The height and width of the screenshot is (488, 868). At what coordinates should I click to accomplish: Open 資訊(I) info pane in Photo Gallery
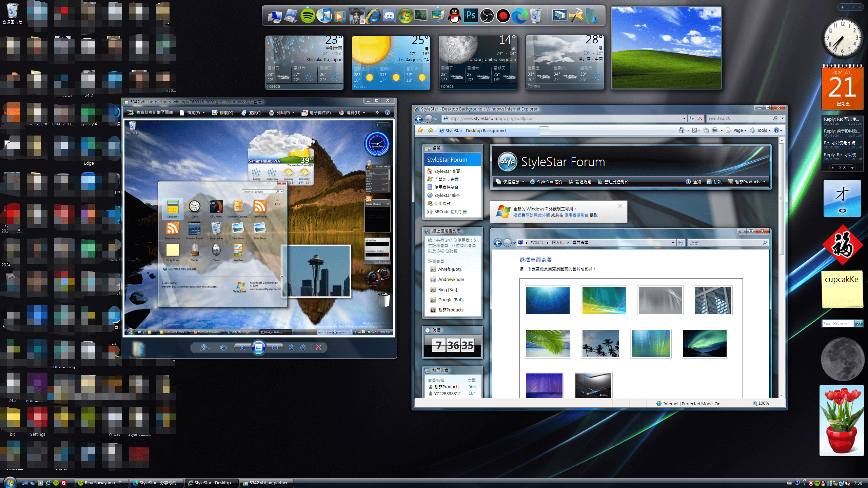click(x=251, y=113)
